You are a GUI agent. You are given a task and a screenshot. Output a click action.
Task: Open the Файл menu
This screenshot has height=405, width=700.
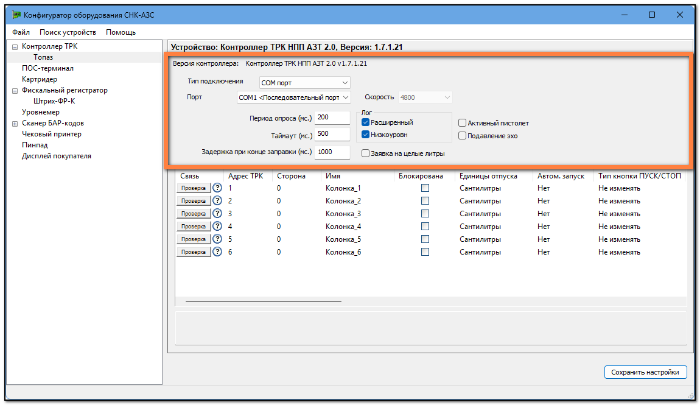pyautogui.click(x=21, y=32)
